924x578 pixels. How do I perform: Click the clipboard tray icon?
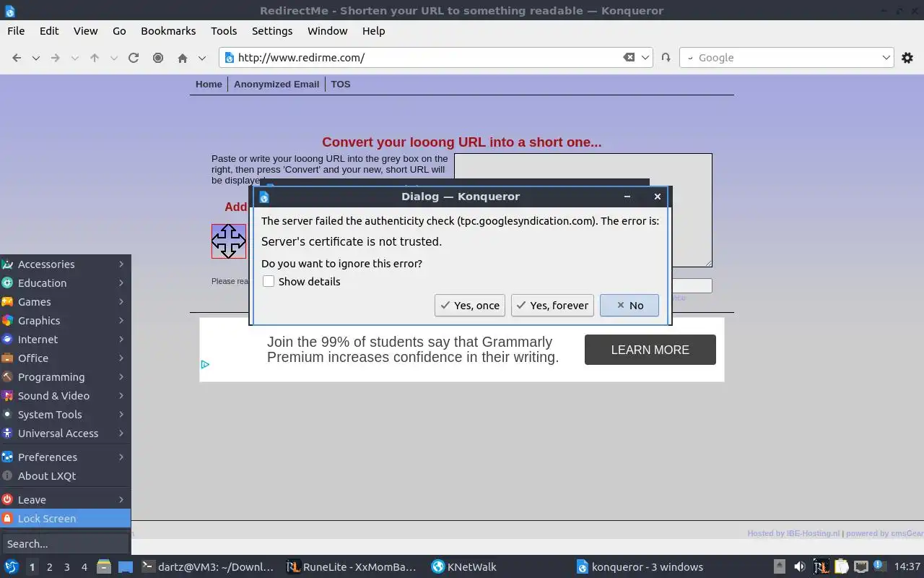click(x=841, y=567)
